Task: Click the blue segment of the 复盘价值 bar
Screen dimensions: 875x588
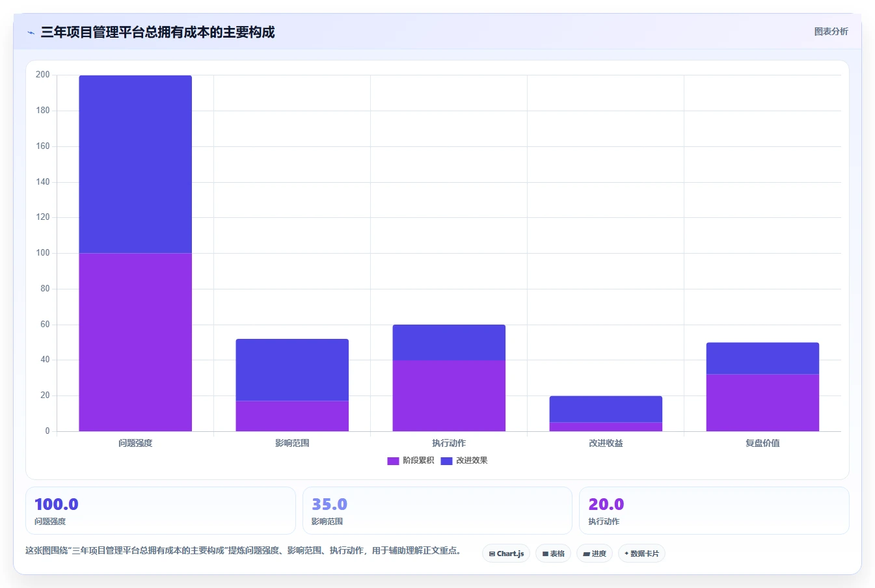Action: coord(762,358)
